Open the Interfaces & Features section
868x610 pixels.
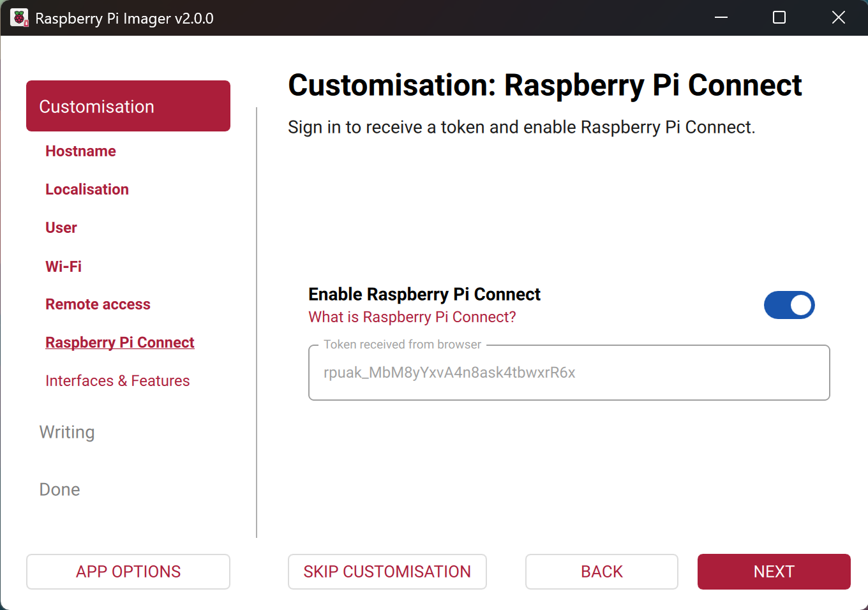tap(117, 380)
